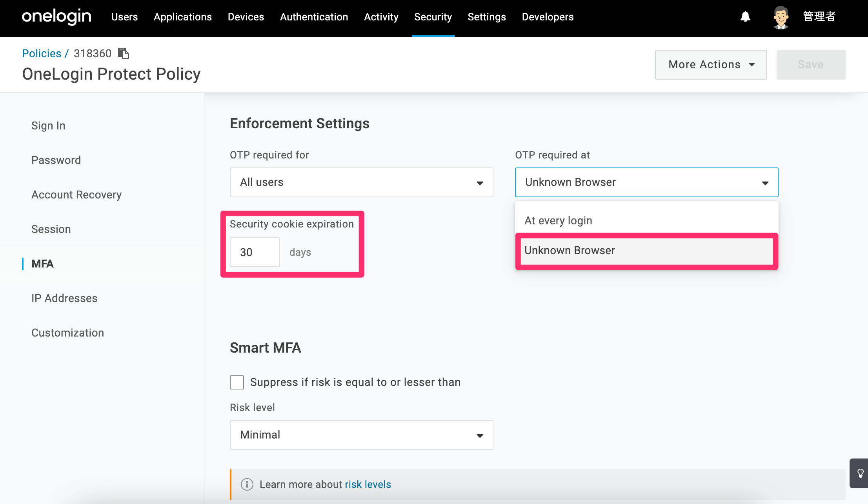Choose At every login option

(646, 220)
